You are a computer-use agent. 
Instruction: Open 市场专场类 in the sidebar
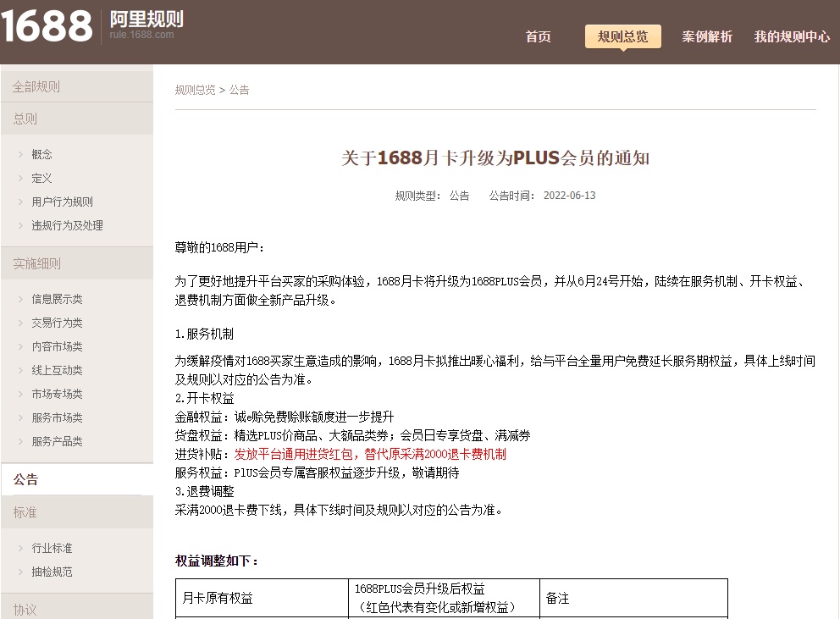click(x=58, y=394)
